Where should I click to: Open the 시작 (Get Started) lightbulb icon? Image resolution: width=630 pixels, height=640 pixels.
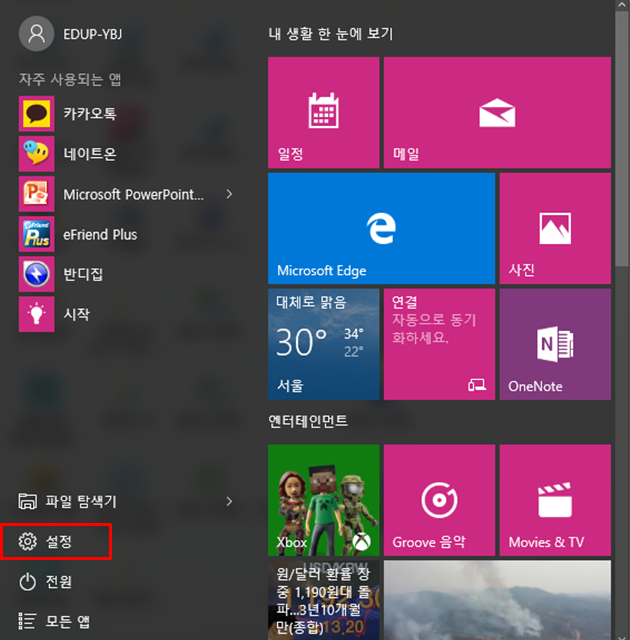(36, 314)
